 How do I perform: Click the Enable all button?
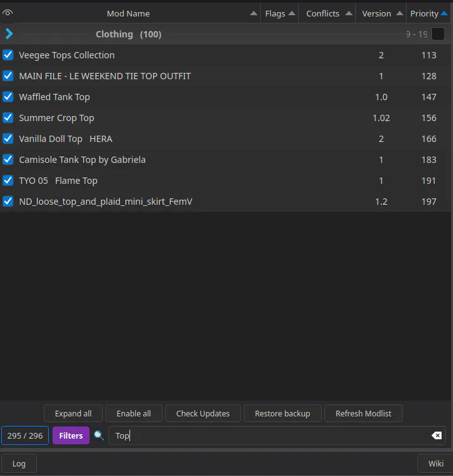coord(134,413)
